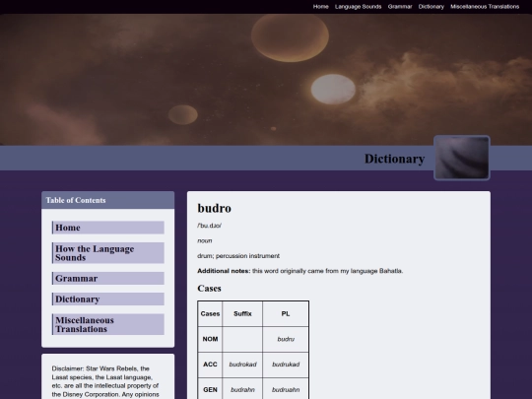This screenshot has width=532, height=399.
Task: Click the budro entry heading
Action: point(214,208)
